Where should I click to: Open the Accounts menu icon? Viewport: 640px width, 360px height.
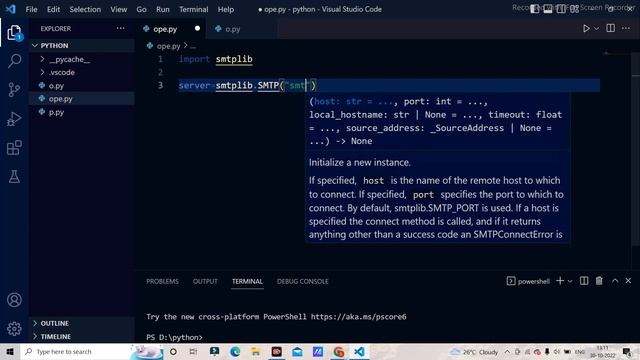pos(14,300)
